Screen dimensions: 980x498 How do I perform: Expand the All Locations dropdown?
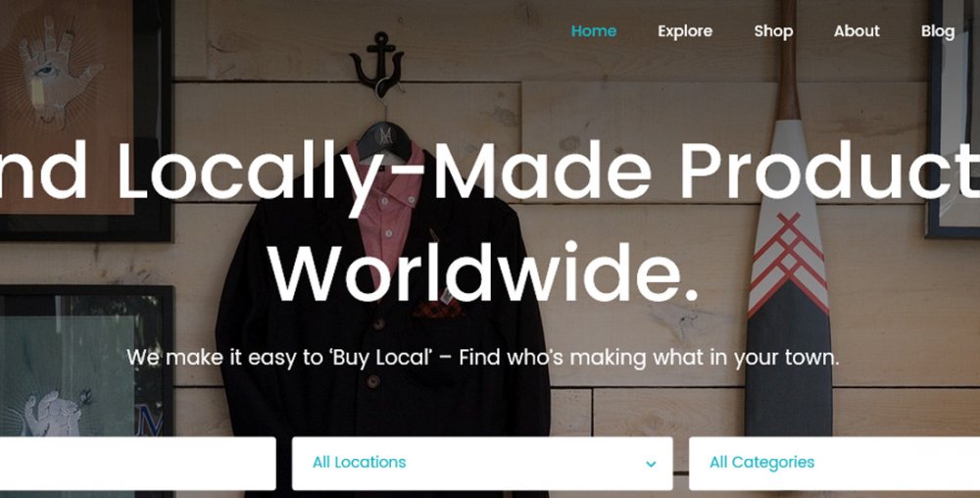pyautogui.click(x=482, y=463)
